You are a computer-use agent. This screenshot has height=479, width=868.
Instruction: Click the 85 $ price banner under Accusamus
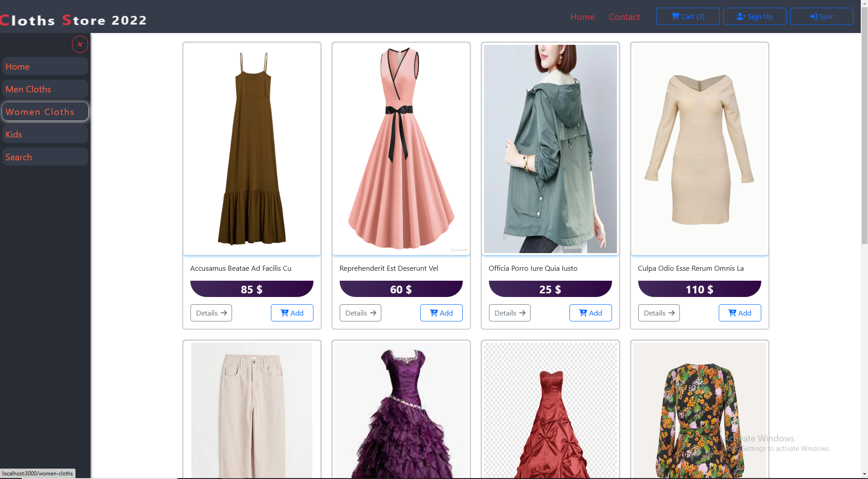[251, 288]
